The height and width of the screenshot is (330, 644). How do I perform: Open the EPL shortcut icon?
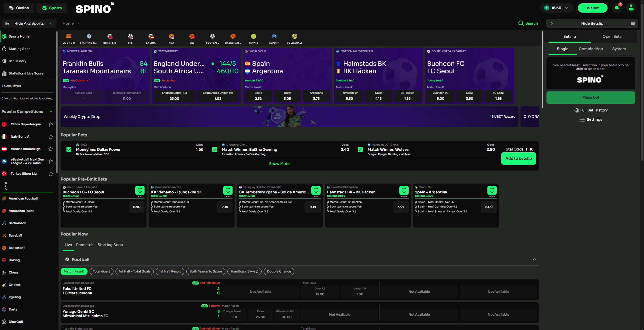[130, 36]
